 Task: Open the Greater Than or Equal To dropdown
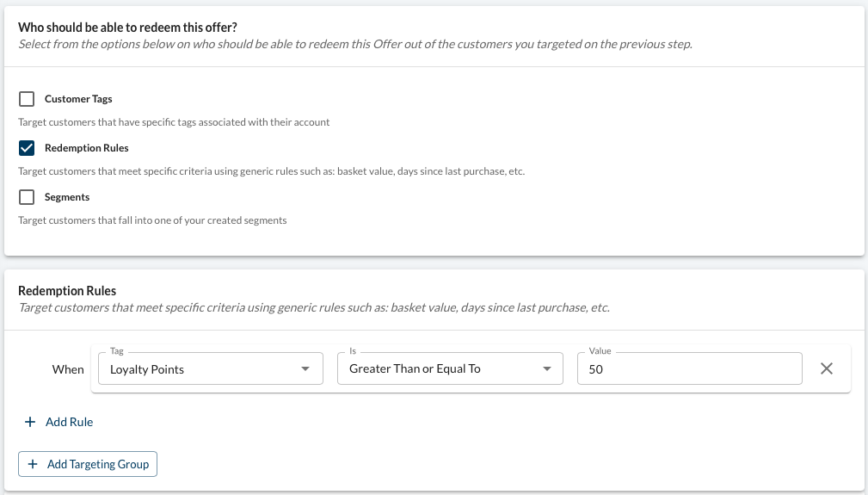[x=439, y=369]
